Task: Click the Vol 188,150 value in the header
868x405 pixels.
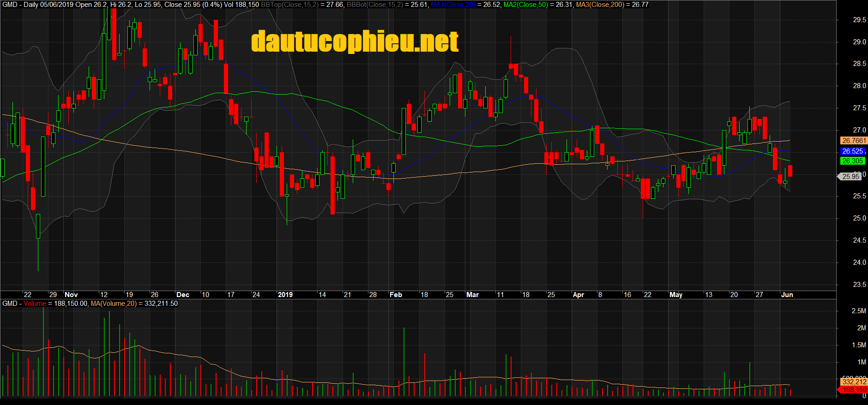Action: [241, 5]
